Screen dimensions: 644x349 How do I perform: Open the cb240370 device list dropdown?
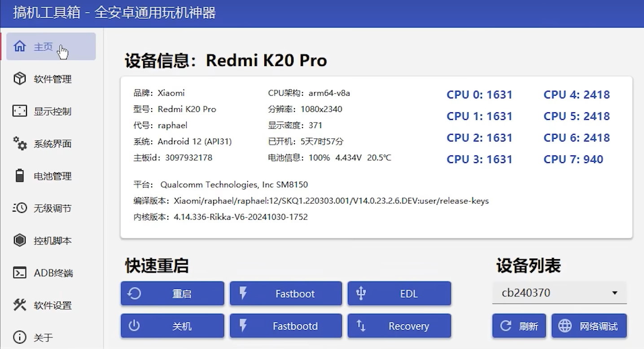pyautogui.click(x=552, y=293)
